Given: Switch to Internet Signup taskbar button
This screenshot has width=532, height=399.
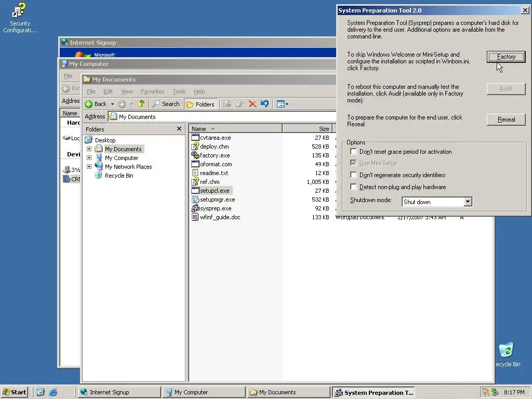Looking at the screenshot, I should pos(119,392).
